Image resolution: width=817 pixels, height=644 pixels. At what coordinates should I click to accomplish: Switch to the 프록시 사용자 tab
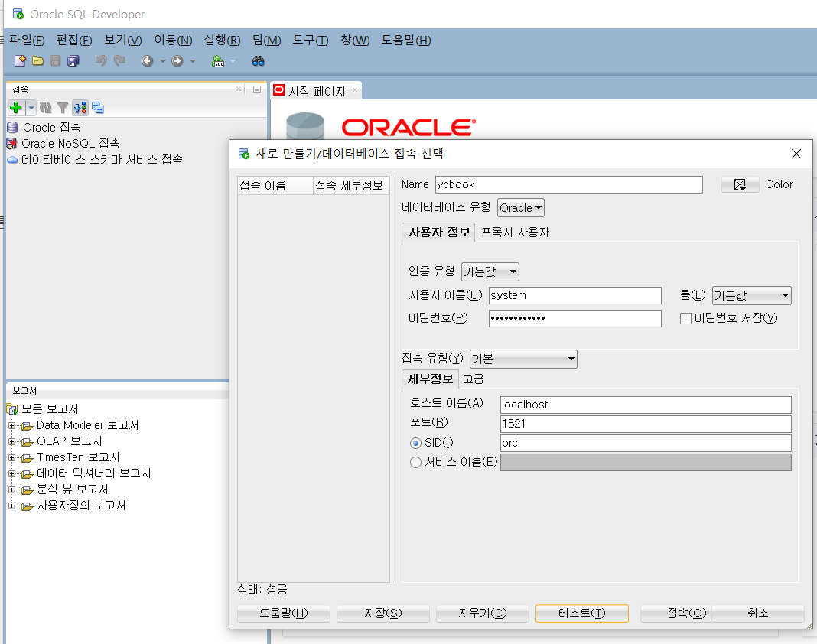515,233
